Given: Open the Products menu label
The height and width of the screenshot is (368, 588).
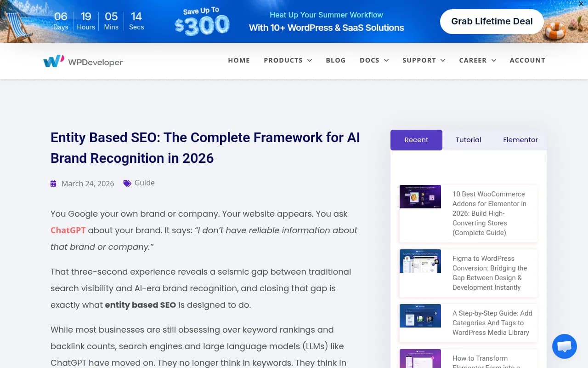Looking at the screenshot, I should click(283, 60).
